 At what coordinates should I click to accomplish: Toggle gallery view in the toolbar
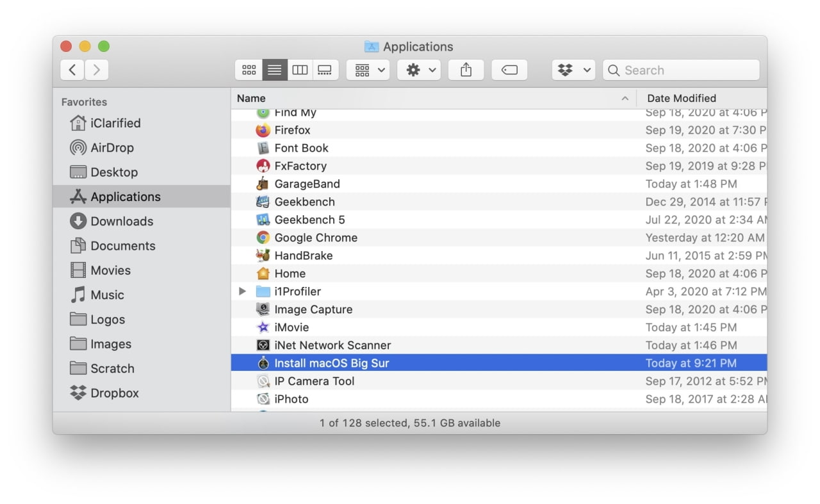[325, 69]
